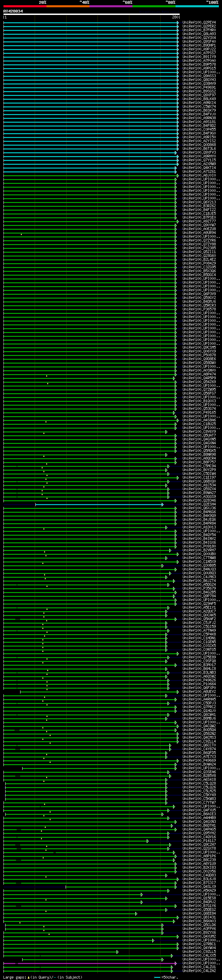Screen dimensions: 222x980
Task: Select the UniRef100_P49691 label
Action: (199, 88)
